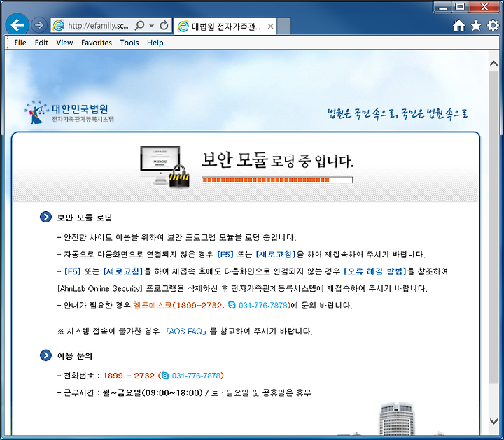504x440 pixels.
Task: Click 031-776-7878 in the 전화번호 line
Action: (197, 376)
